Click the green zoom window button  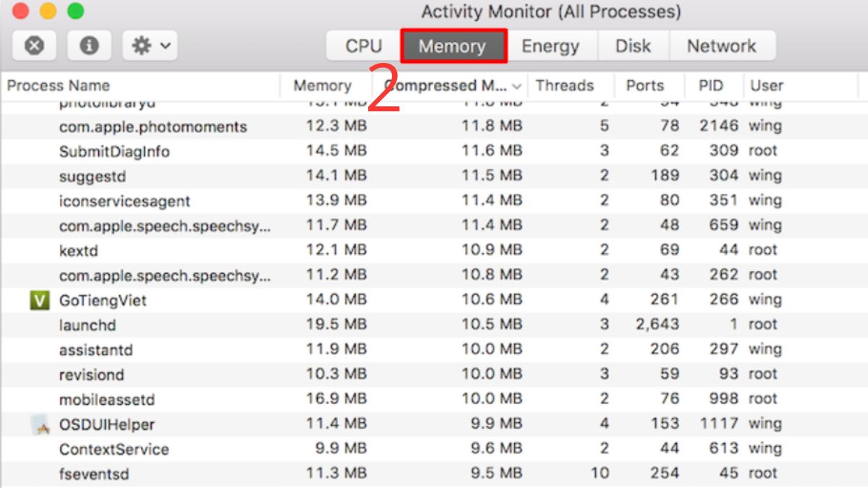pos(75,11)
